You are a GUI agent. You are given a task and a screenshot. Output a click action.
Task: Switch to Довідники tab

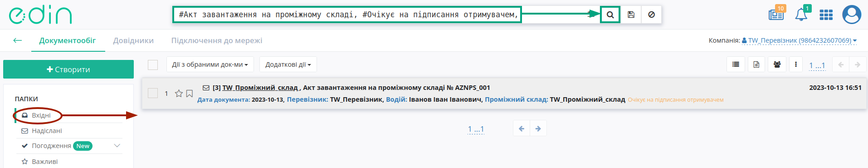point(133,40)
